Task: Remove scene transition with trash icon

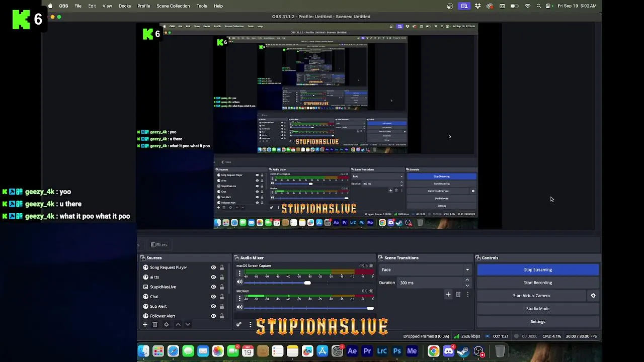Action: pyautogui.click(x=458, y=295)
